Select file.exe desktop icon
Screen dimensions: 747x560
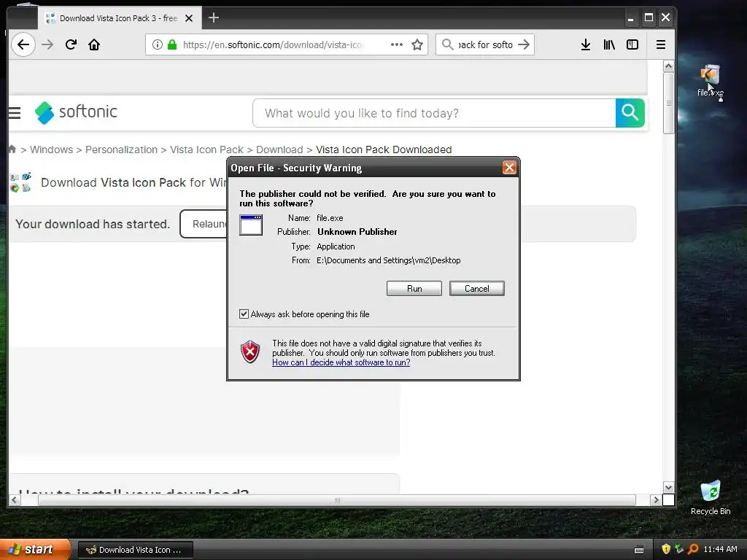point(710,81)
